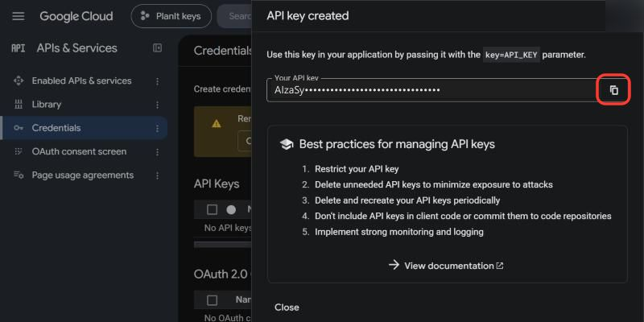Screen dimensions: 644x322
Task: Open more options for Page usage agreements
Action: (157, 175)
